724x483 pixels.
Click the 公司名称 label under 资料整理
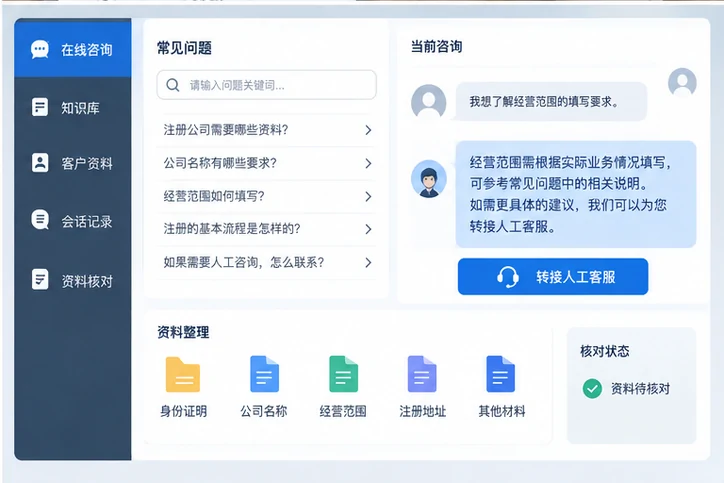[x=264, y=411]
